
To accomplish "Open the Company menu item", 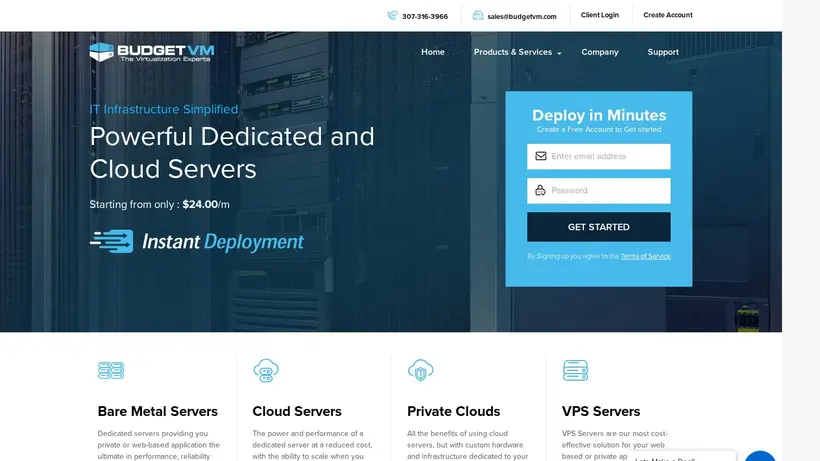I will coord(600,52).
